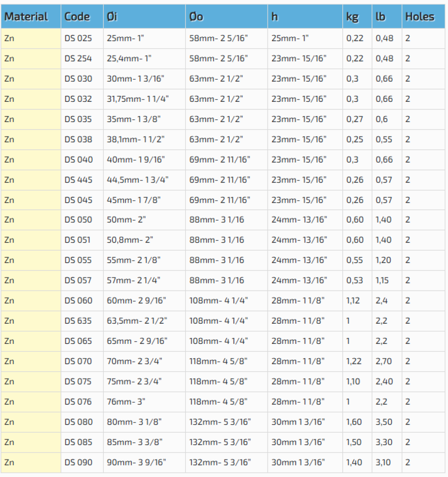Screen dimensions: 448x477
Task: Click the lb column header
Action: (380, 17)
